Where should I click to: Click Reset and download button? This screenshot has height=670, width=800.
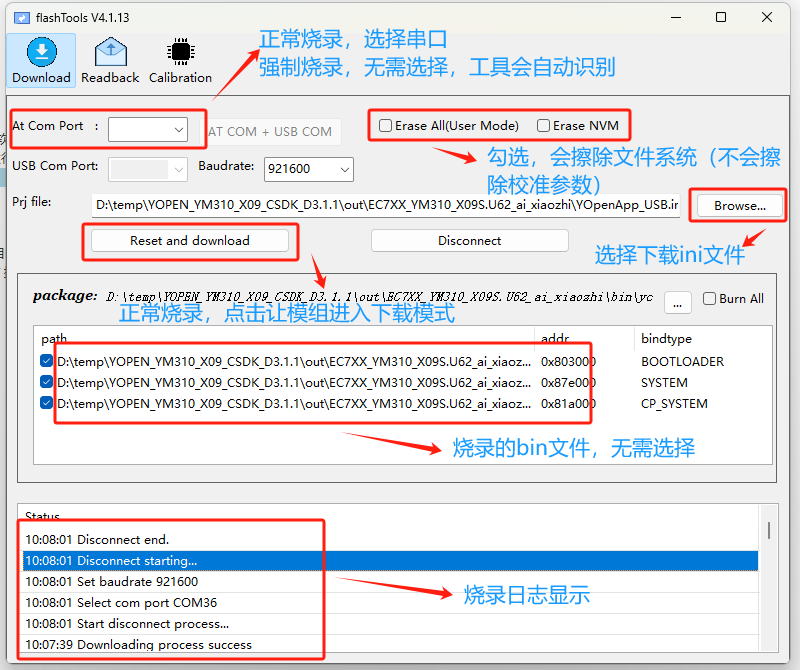[x=190, y=240]
